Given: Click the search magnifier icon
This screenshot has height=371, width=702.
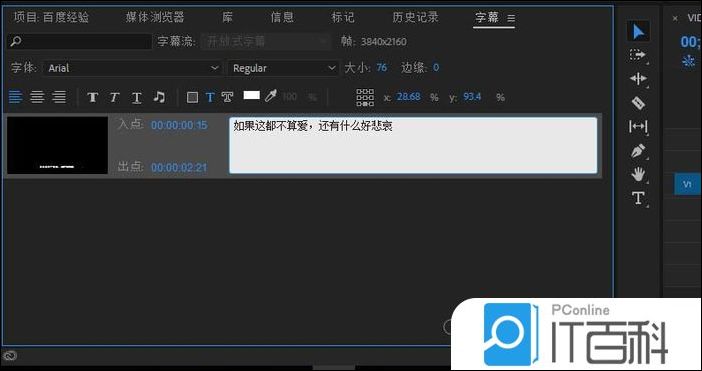Looking at the screenshot, I should click(x=16, y=42).
